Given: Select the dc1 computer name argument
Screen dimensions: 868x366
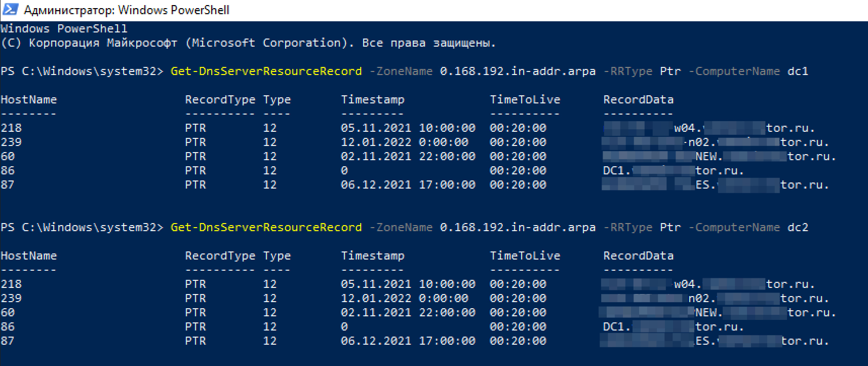Looking at the screenshot, I should click(x=798, y=71).
